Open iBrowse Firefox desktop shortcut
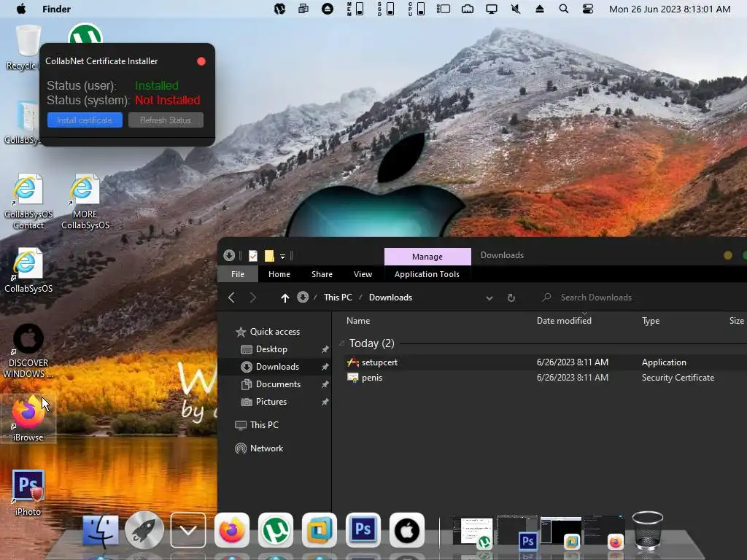 tap(28, 419)
